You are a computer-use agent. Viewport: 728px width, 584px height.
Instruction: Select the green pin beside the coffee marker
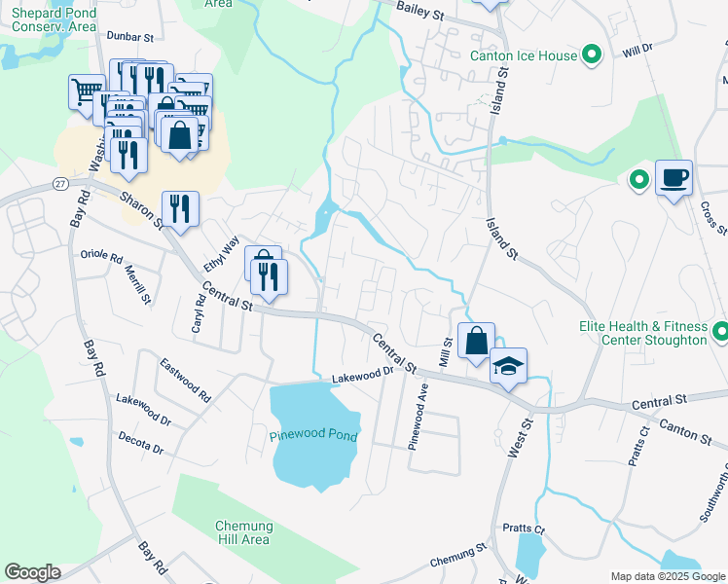639,179
